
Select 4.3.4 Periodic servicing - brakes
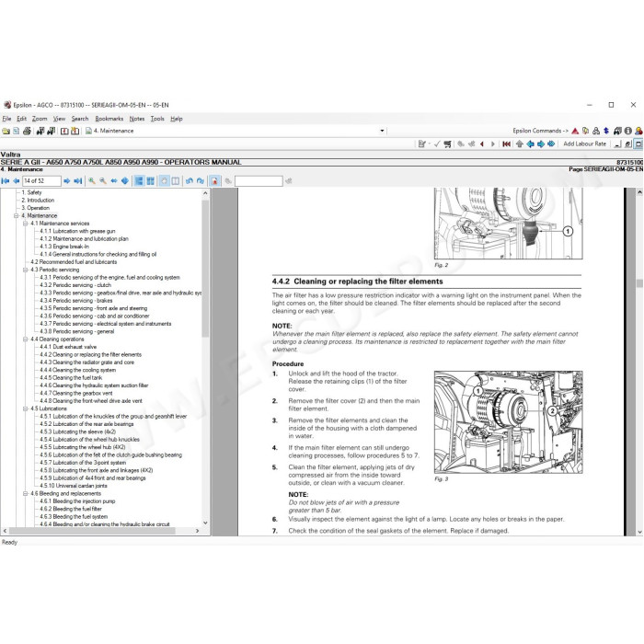pos(76,301)
